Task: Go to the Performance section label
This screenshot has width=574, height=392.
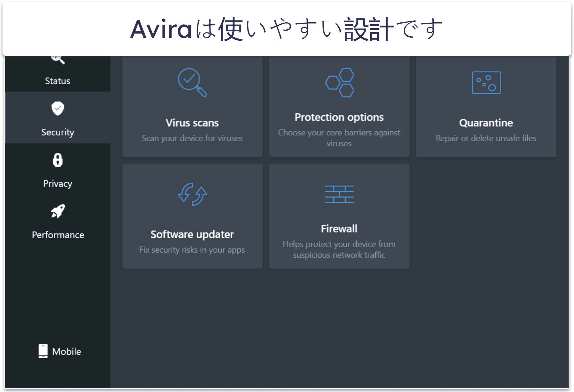Action: pyautogui.click(x=58, y=235)
